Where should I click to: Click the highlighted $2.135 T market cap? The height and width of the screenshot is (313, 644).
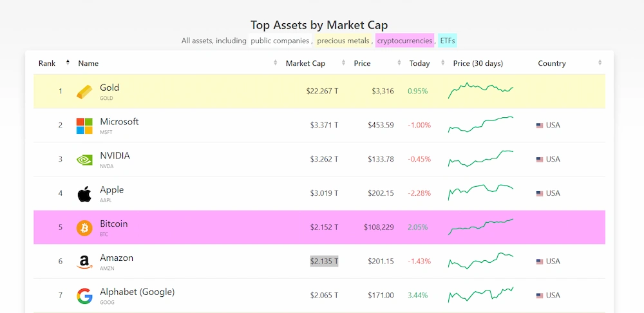tap(324, 261)
